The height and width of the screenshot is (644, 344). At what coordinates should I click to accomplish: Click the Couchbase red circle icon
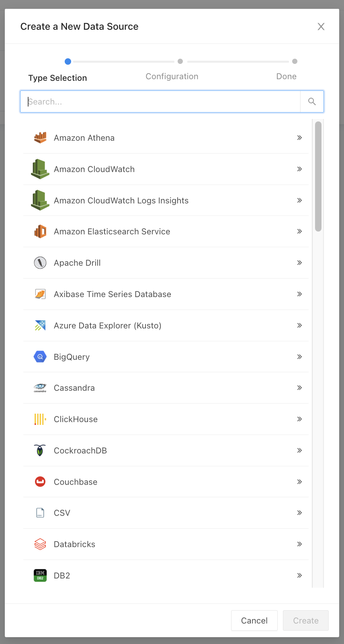[40, 482]
